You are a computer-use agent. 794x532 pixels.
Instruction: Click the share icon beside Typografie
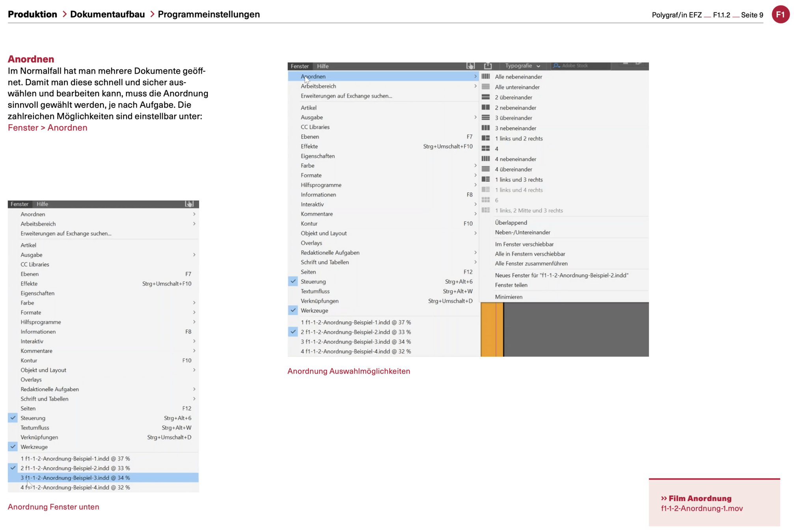[488, 66]
